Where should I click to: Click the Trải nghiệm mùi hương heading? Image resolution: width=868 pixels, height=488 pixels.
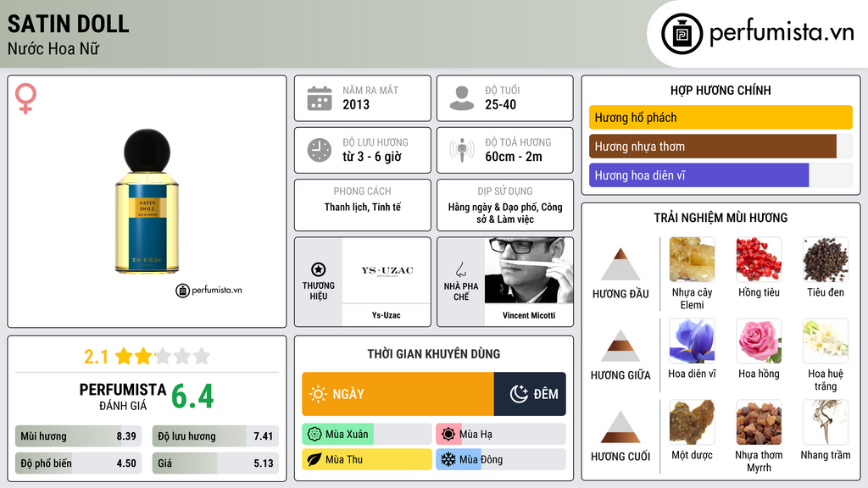point(721,218)
